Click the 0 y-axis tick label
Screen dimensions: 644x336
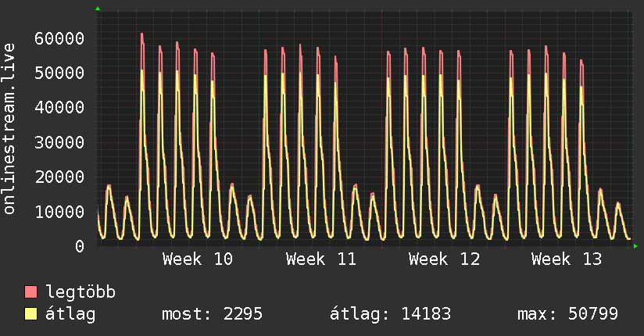[80, 246]
